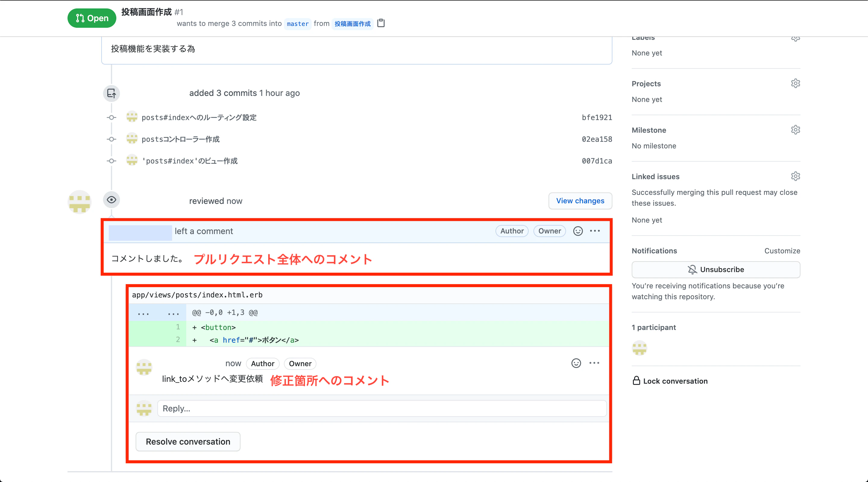The height and width of the screenshot is (482, 868).
Task: Toggle the eye icon next to reviewed now
Action: tap(112, 200)
